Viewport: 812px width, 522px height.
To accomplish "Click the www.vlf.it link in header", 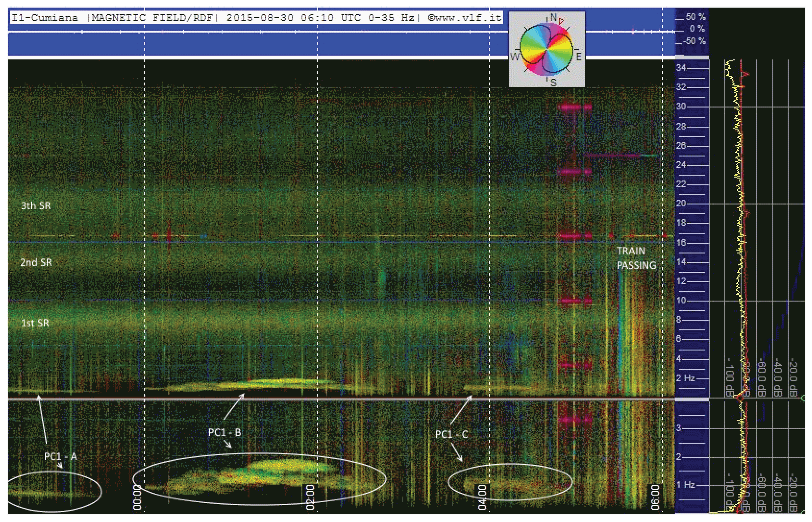I will [468, 18].
